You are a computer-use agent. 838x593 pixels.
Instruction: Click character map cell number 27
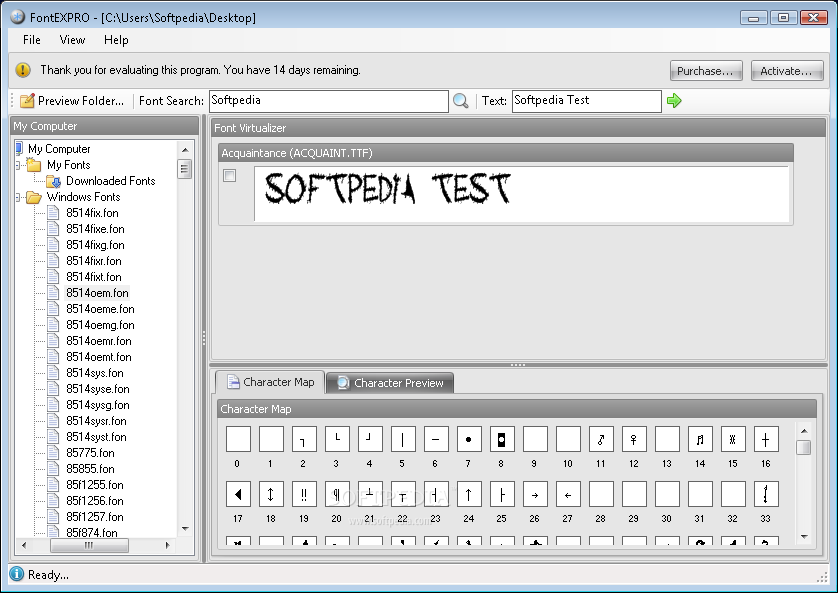[568, 494]
